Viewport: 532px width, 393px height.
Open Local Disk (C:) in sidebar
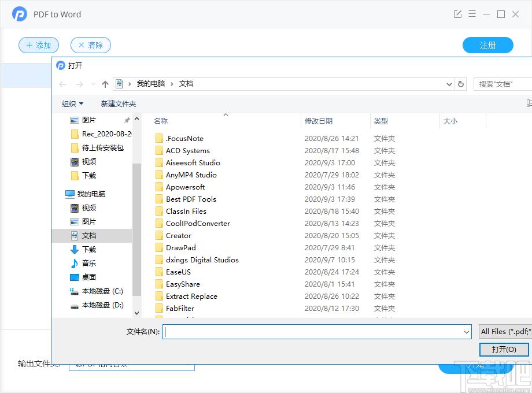(102, 291)
